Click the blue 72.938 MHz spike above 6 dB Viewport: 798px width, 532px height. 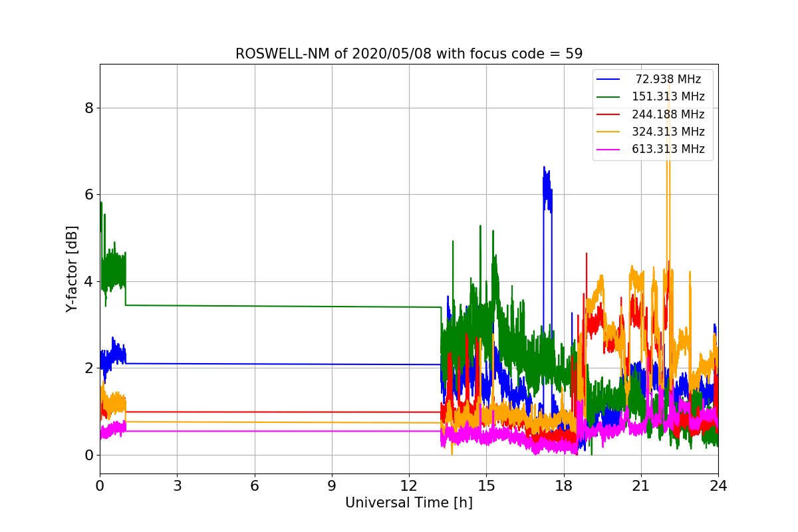pos(547,190)
